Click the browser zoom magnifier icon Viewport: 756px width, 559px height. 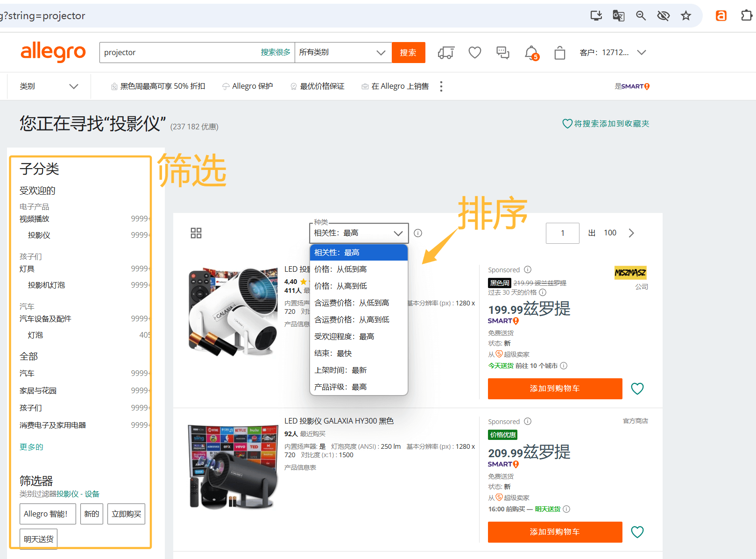(x=641, y=16)
